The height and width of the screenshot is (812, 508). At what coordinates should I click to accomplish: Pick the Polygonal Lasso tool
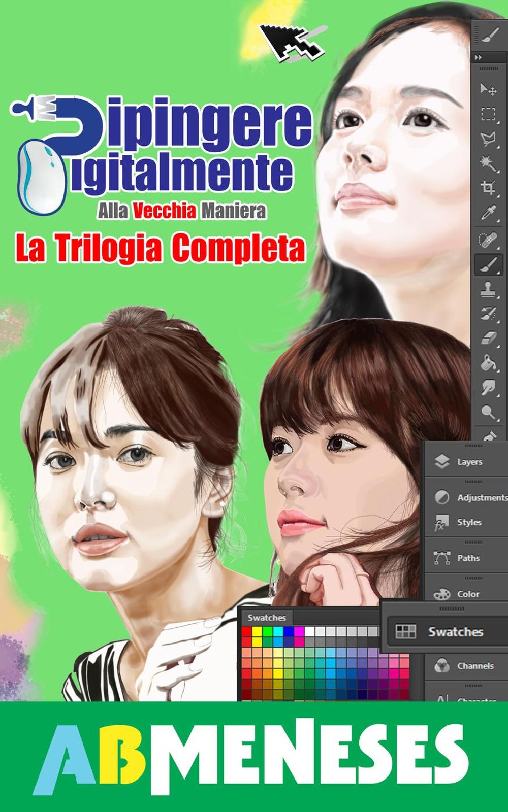[488, 139]
